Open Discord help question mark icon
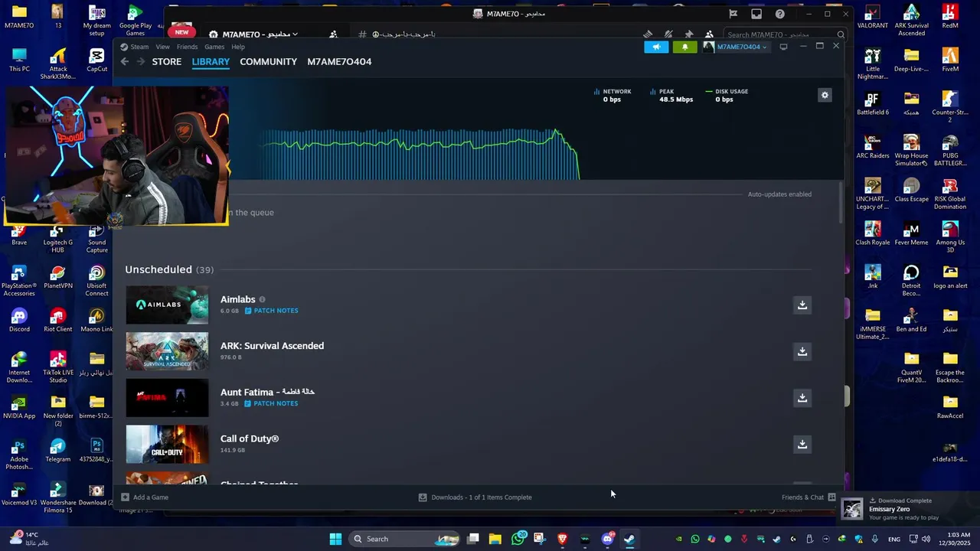Screen dimensions: 980x551 (780, 14)
